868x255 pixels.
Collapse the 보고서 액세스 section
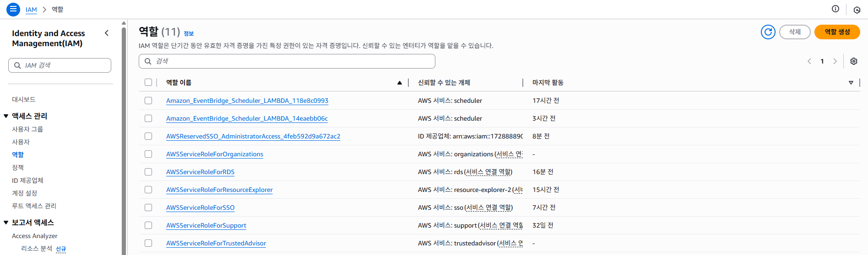[x=6, y=223]
